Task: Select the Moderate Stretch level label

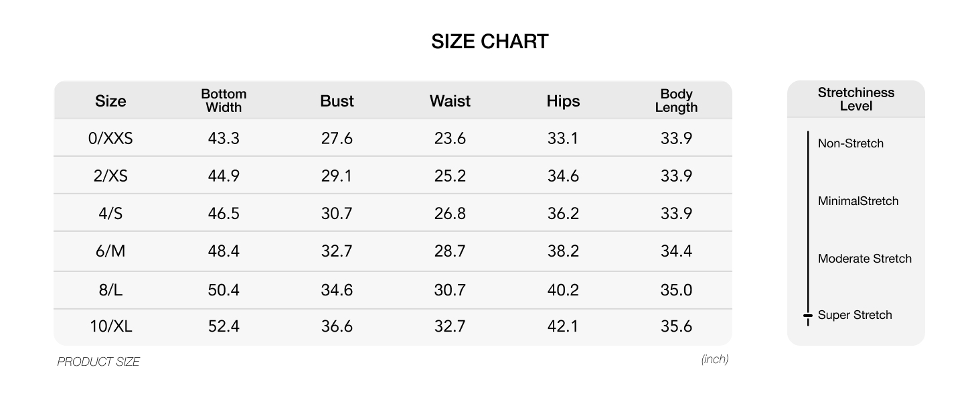Action: 865,259
